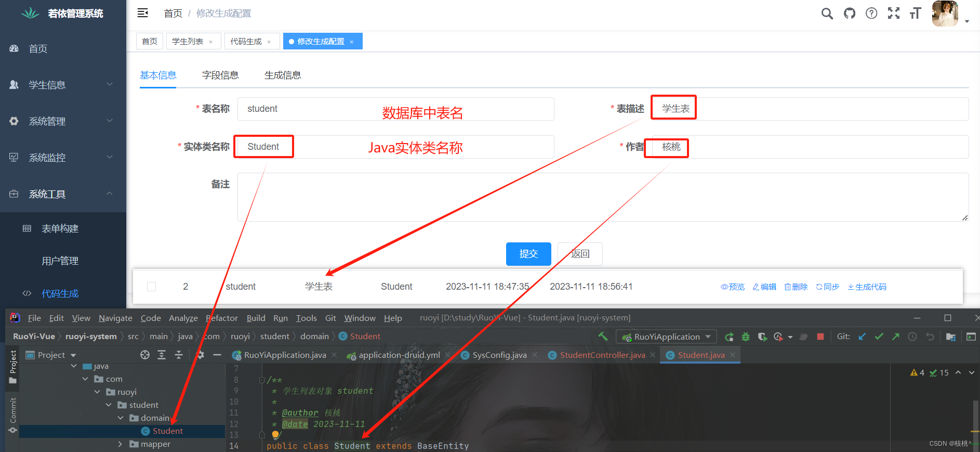Expand the 系统监控 sidebar menu
Screen dimensions: 980x452
[x=63, y=158]
